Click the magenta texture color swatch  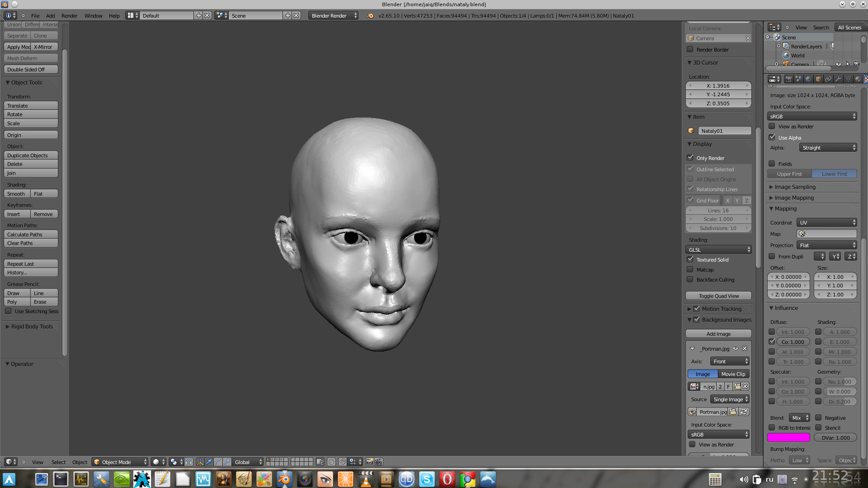point(788,437)
